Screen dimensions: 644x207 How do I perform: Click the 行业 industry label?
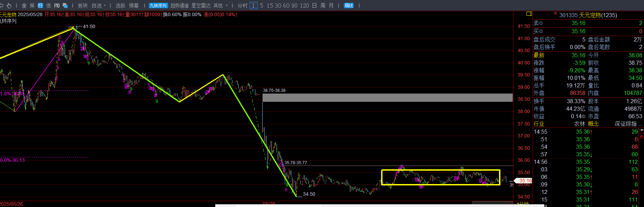539,124
